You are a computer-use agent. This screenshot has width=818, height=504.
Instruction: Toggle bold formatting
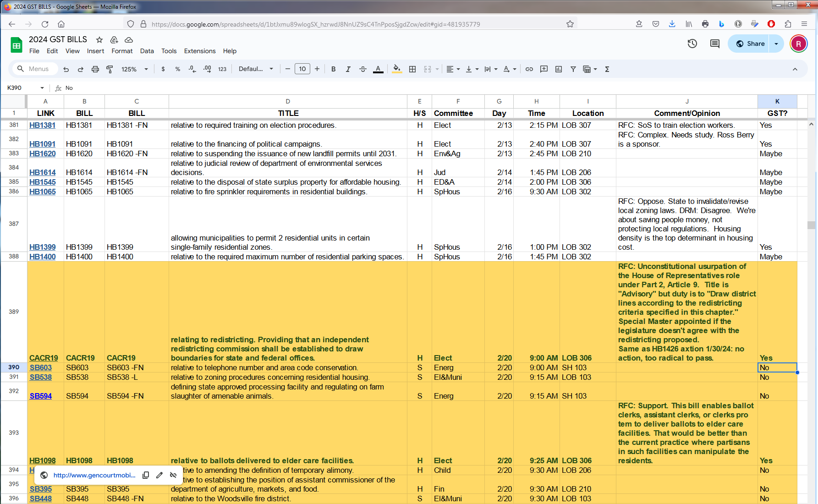[333, 69]
